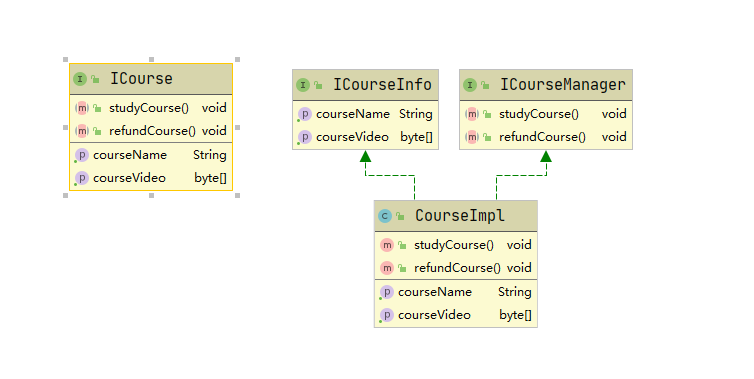Click property icon beside courseName in ICourse
The height and width of the screenshot is (379, 754).
coord(82,155)
